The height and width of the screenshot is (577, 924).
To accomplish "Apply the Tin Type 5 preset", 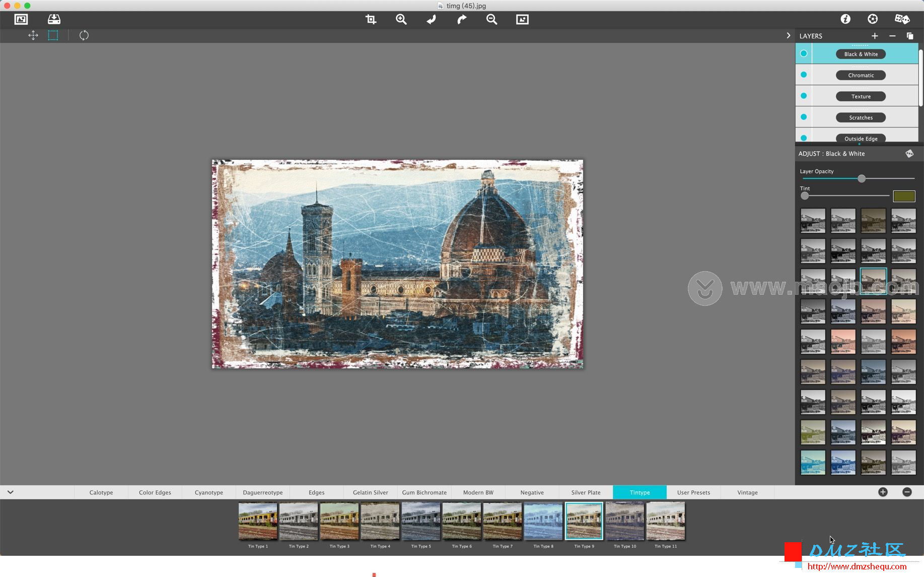I will click(x=421, y=521).
